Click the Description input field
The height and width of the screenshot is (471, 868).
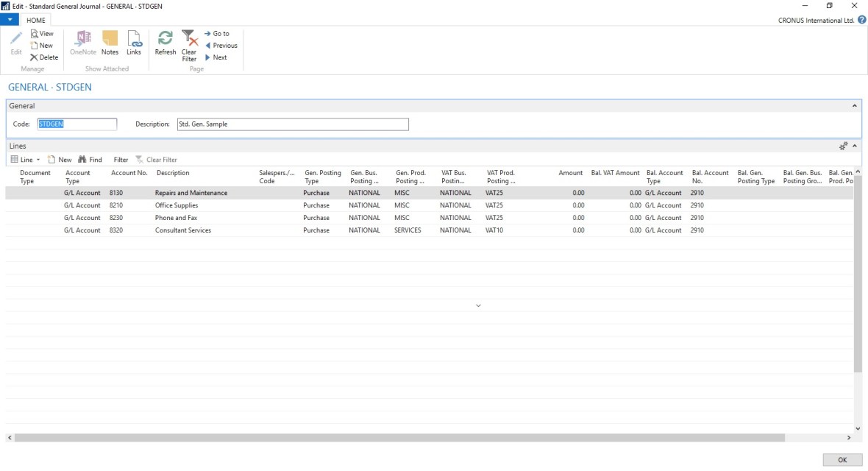[292, 124]
